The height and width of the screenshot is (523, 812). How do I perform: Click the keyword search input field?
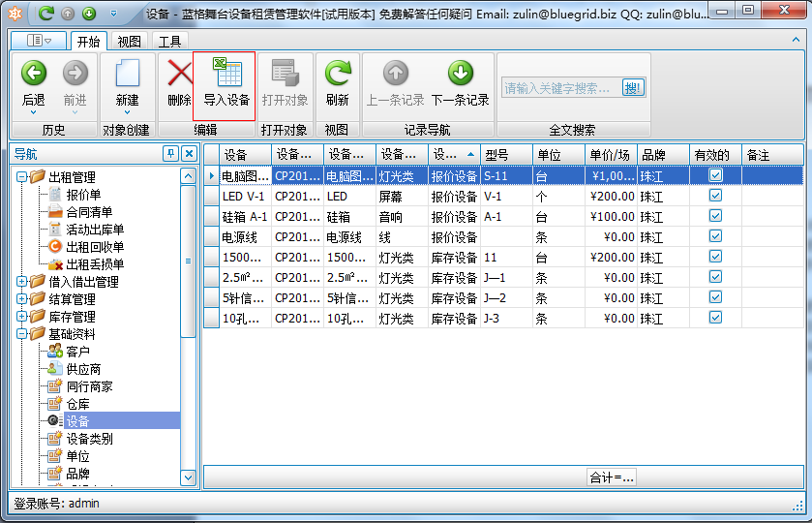559,88
